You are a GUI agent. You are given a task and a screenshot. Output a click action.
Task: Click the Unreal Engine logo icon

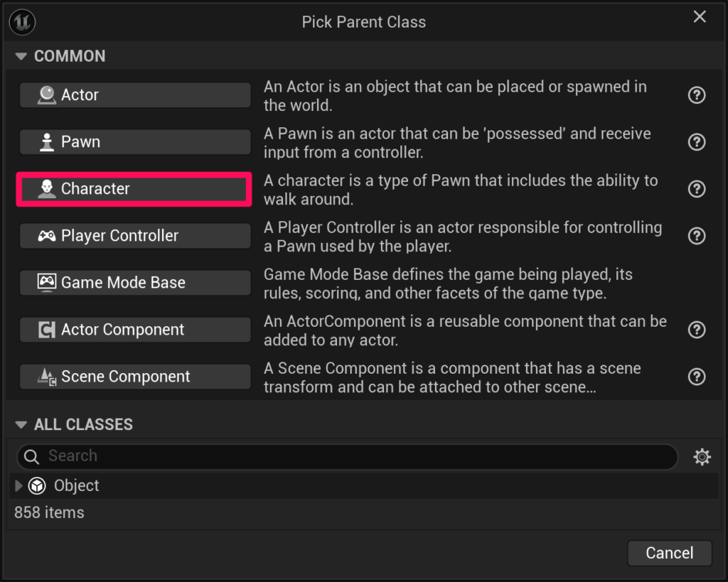point(23,22)
